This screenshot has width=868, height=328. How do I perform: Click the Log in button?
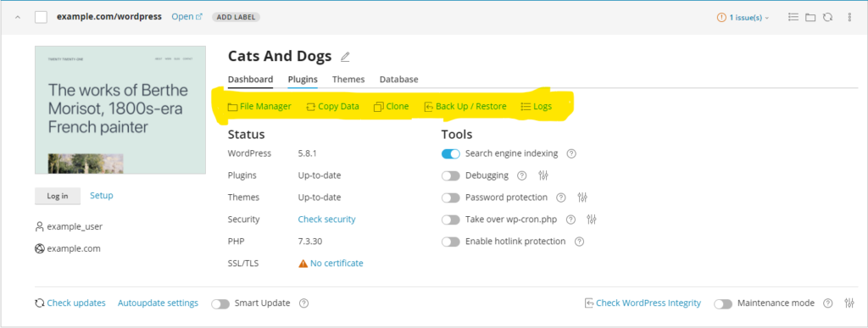pyautogui.click(x=58, y=196)
